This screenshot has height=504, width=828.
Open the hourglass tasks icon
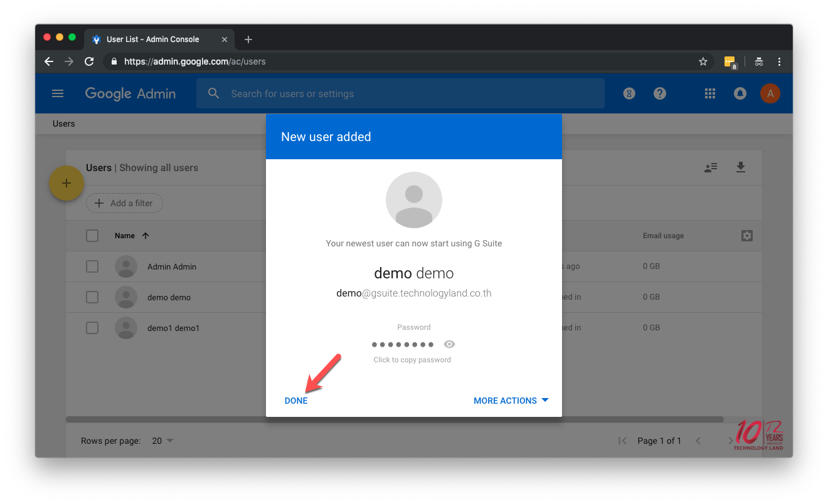629,93
